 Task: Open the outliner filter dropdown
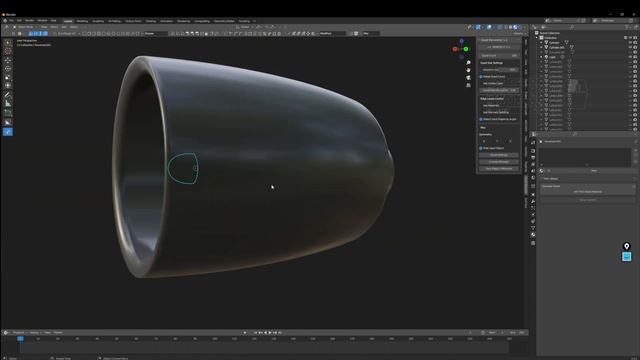629,27
